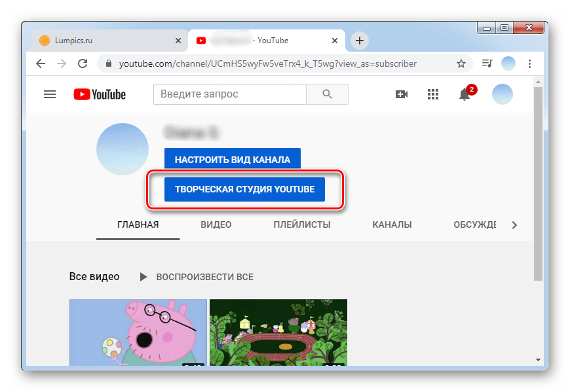Bookmark this page with the star

click(461, 63)
